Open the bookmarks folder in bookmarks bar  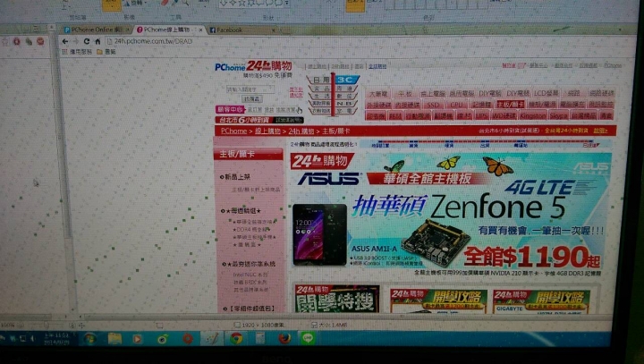pos(106,52)
